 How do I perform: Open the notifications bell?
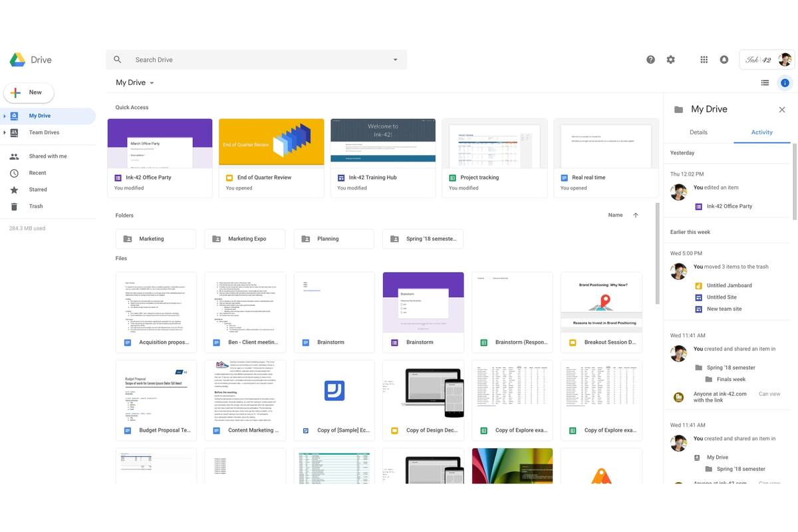point(722,58)
